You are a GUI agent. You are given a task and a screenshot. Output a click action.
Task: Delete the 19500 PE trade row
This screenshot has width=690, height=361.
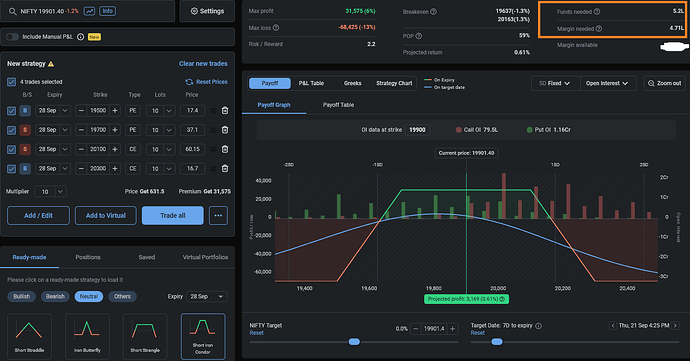click(x=225, y=111)
